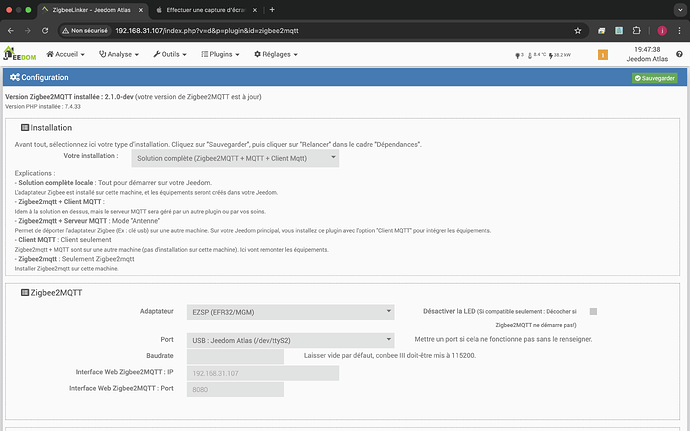Click the first colorful extension icon
Image resolution: width=690 pixels, height=431 pixels.
pos(602,30)
